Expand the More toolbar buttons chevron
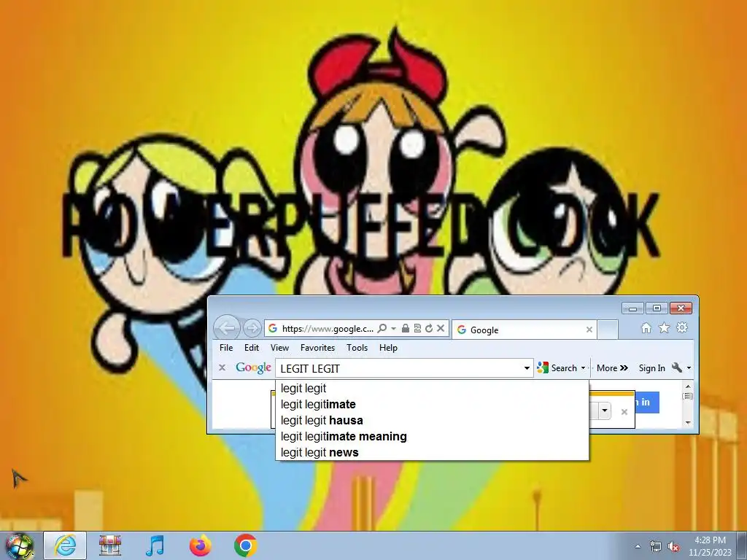 click(613, 368)
